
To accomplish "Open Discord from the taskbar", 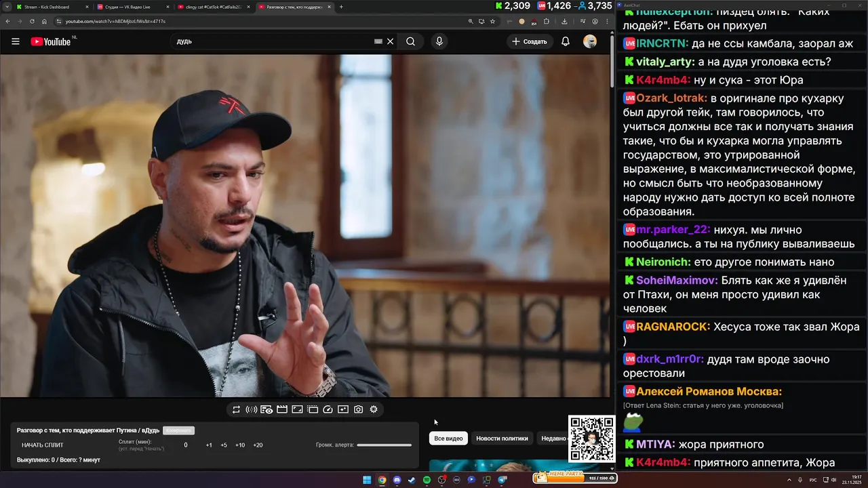I will click(x=397, y=480).
